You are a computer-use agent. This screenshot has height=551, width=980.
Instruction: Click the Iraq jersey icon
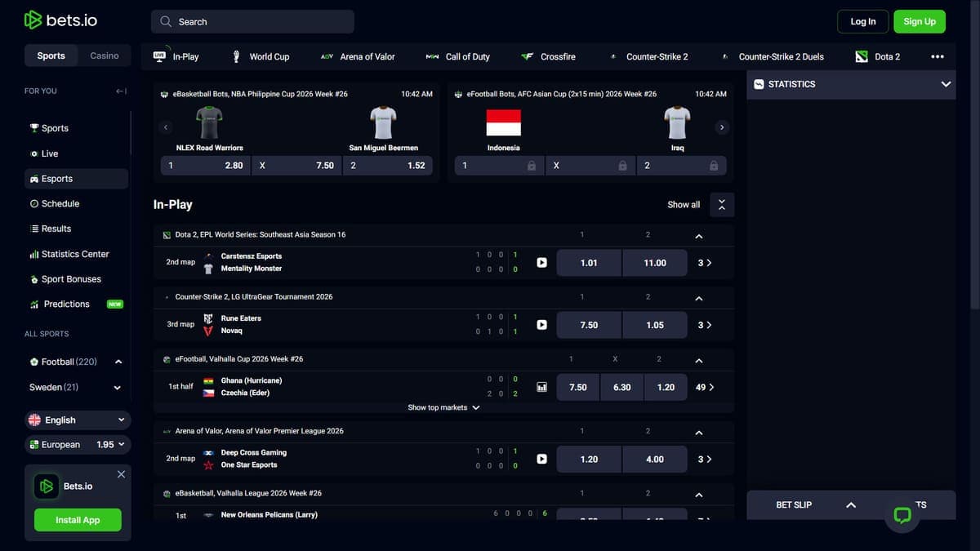(x=677, y=123)
